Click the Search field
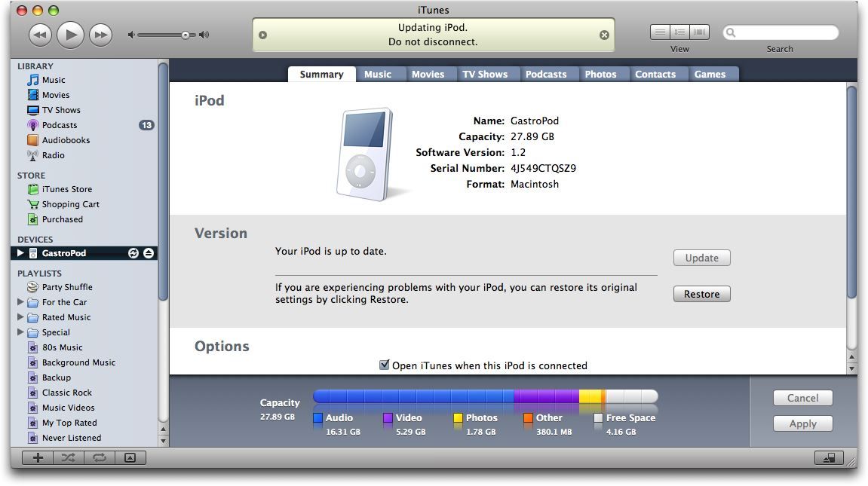 coord(781,32)
